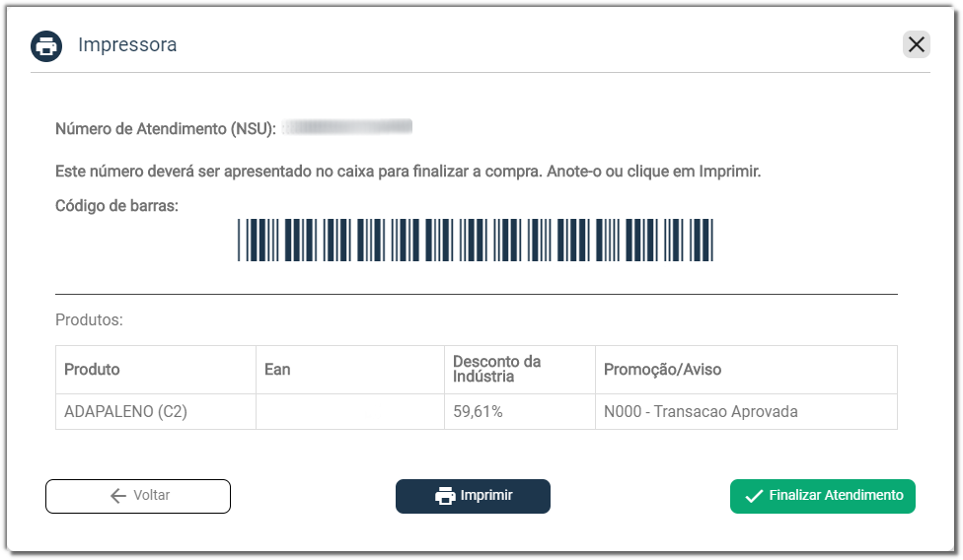Click the Impressora dialog title

(127, 45)
